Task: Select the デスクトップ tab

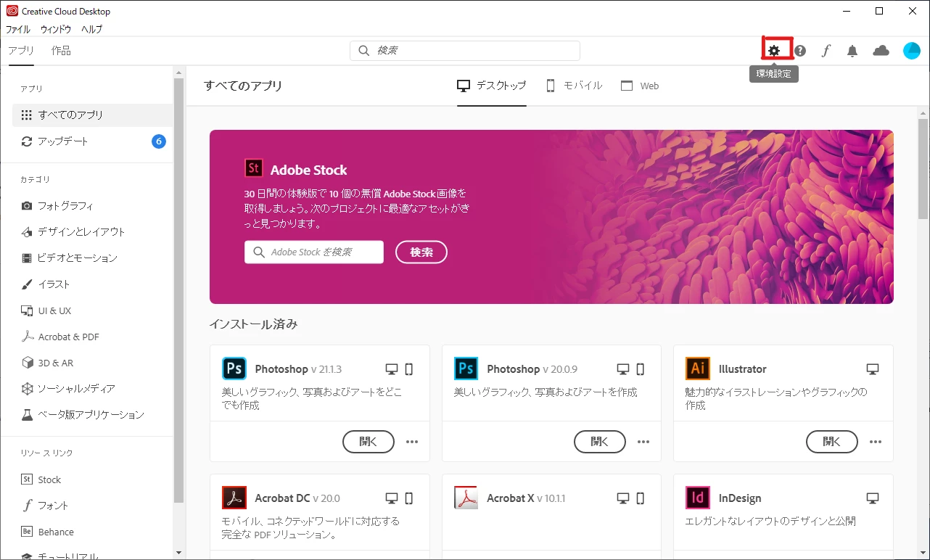Action: tap(492, 86)
